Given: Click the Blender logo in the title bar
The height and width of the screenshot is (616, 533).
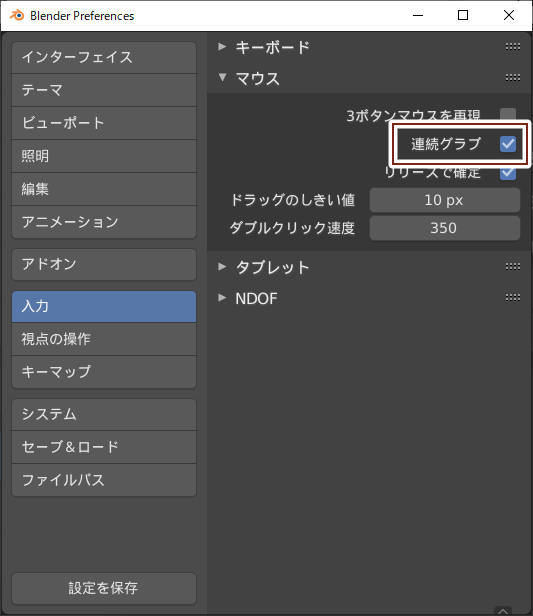Looking at the screenshot, I should click(17, 15).
